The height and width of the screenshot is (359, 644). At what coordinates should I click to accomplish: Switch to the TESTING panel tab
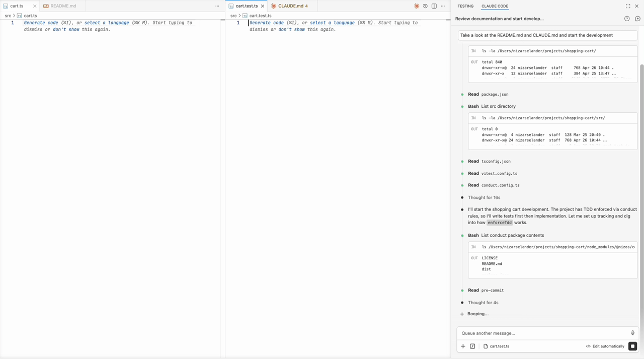click(465, 6)
